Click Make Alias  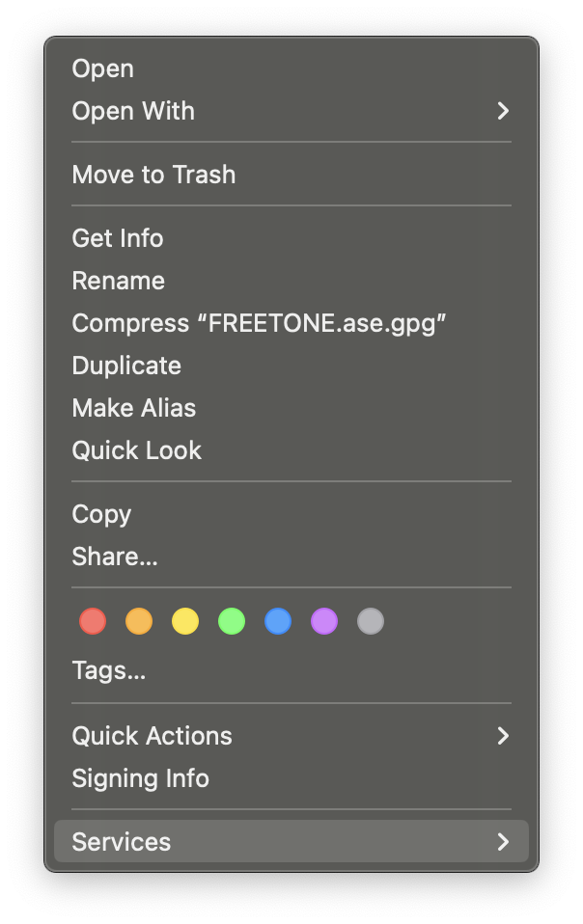133,408
